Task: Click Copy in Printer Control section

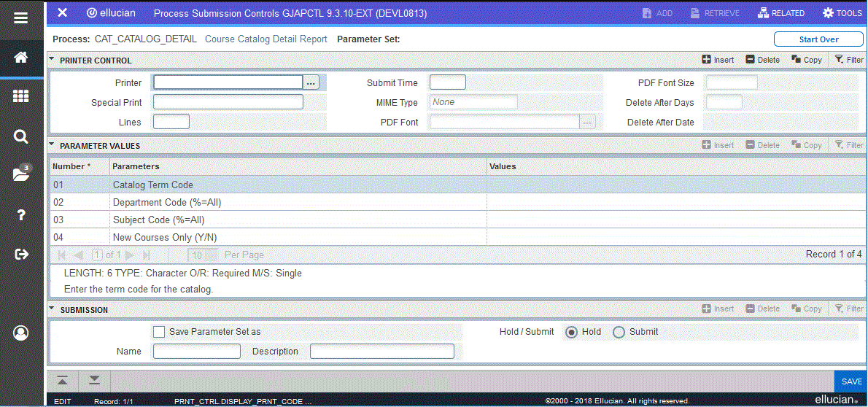Action: (806, 60)
